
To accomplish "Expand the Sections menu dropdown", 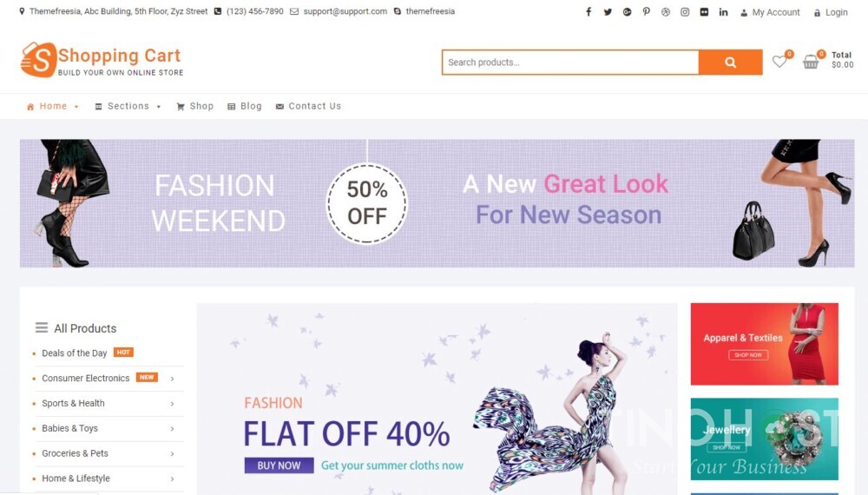I will [128, 106].
